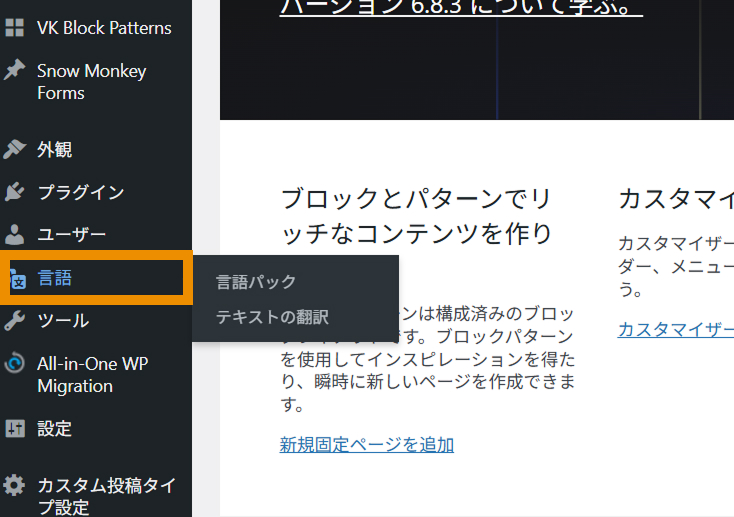734x517 pixels.
Task: Click the Snow Monkey Forms pin icon
Action: coord(15,71)
